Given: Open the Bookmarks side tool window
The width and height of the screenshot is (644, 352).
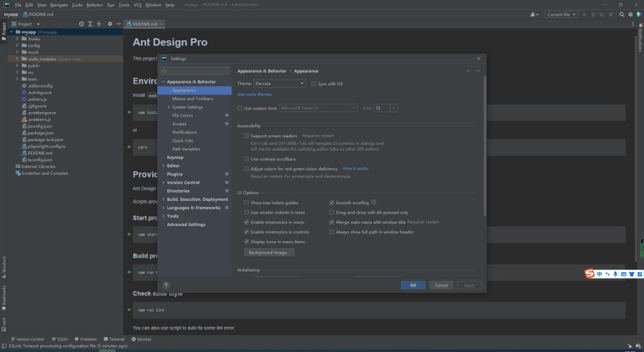Looking at the screenshot, I should coord(4,298).
